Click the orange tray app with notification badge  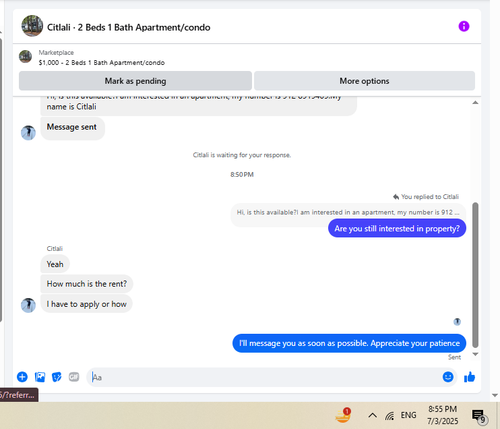tap(343, 415)
